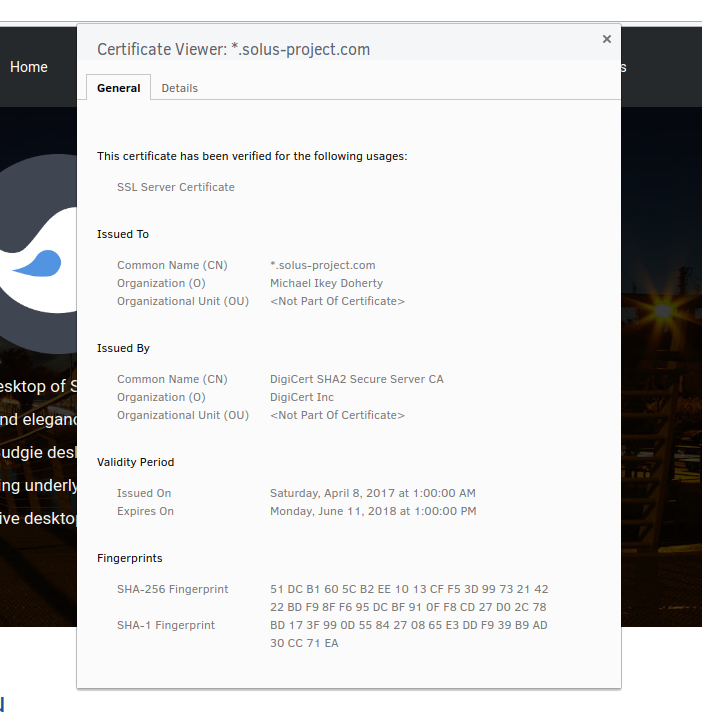The width and height of the screenshot is (702, 722).
Task: Click Issued To's Not Part Of Certificate value
Action: [337, 301]
